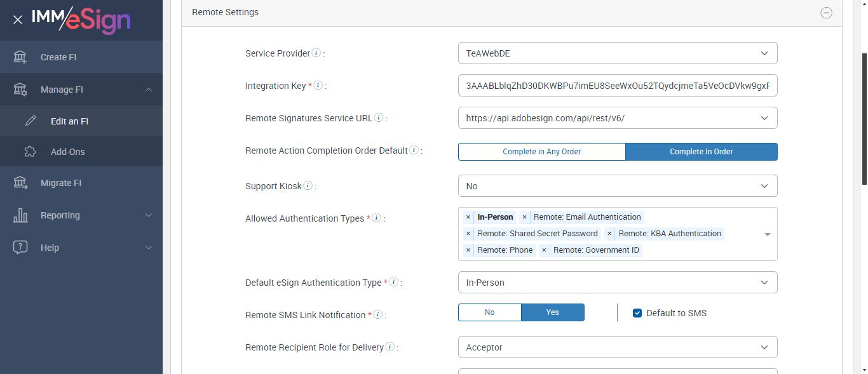Screen dimensions: 868x374
Task: Click the page vertical scrollbar thumb
Action: click(864, 117)
